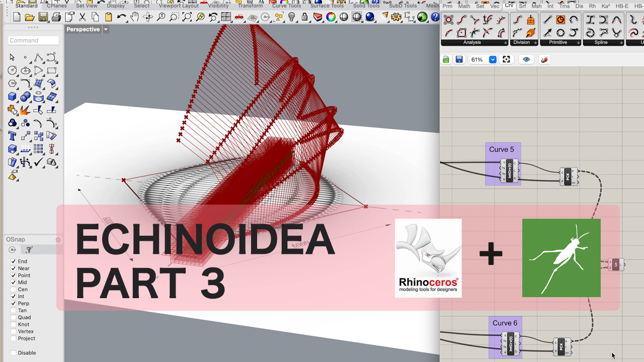Toggle the Perp osnap checkbox

click(x=14, y=304)
